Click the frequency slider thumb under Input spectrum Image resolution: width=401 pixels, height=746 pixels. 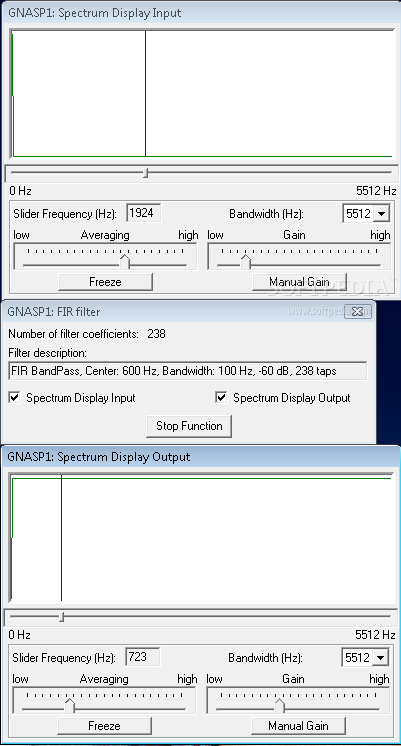(x=146, y=173)
